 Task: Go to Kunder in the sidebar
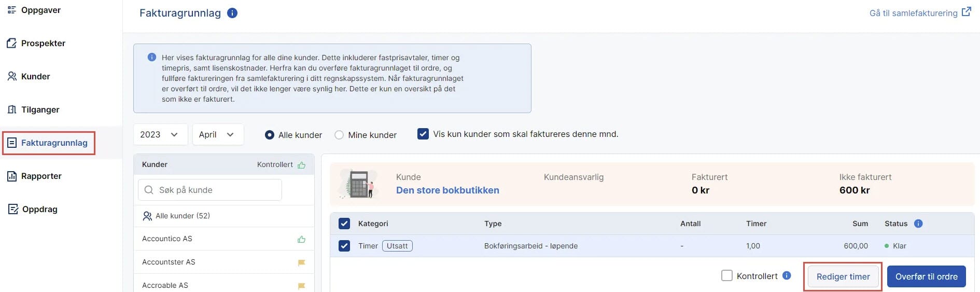click(x=35, y=76)
